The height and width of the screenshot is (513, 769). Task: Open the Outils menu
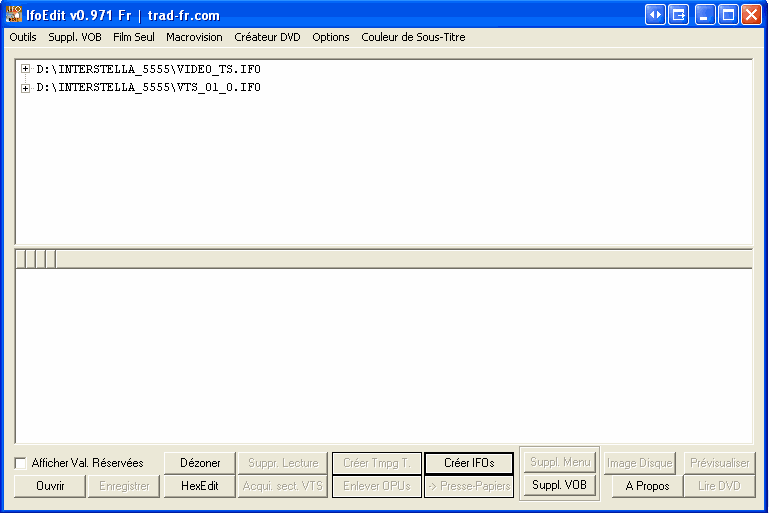(22, 37)
